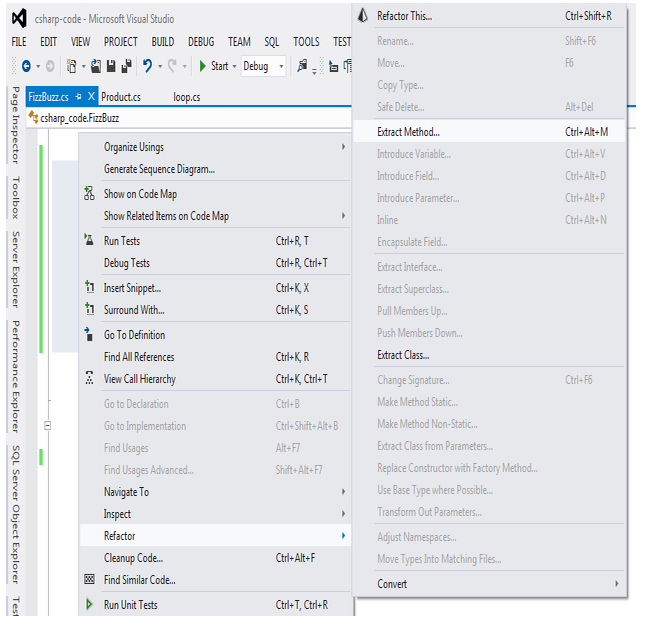Image resolution: width=645 pixels, height=621 pixels.
Task: Click the Visual Studio logo icon
Action: [19, 18]
